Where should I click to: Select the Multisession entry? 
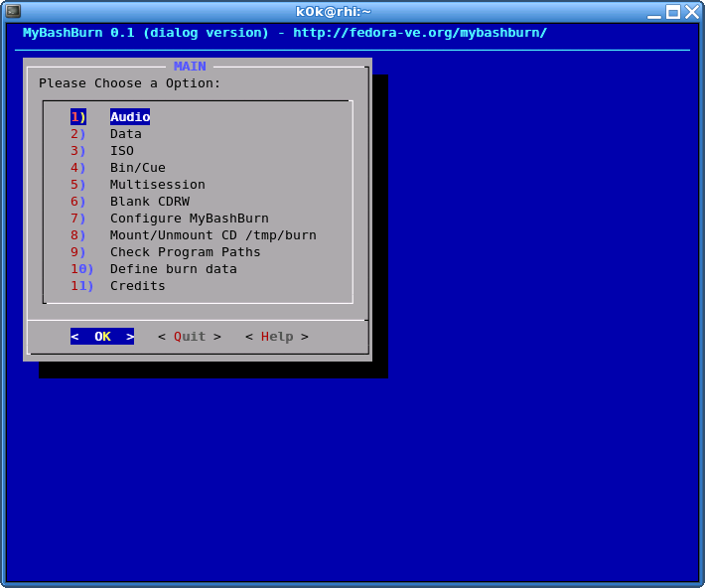pyautogui.click(x=157, y=185)
